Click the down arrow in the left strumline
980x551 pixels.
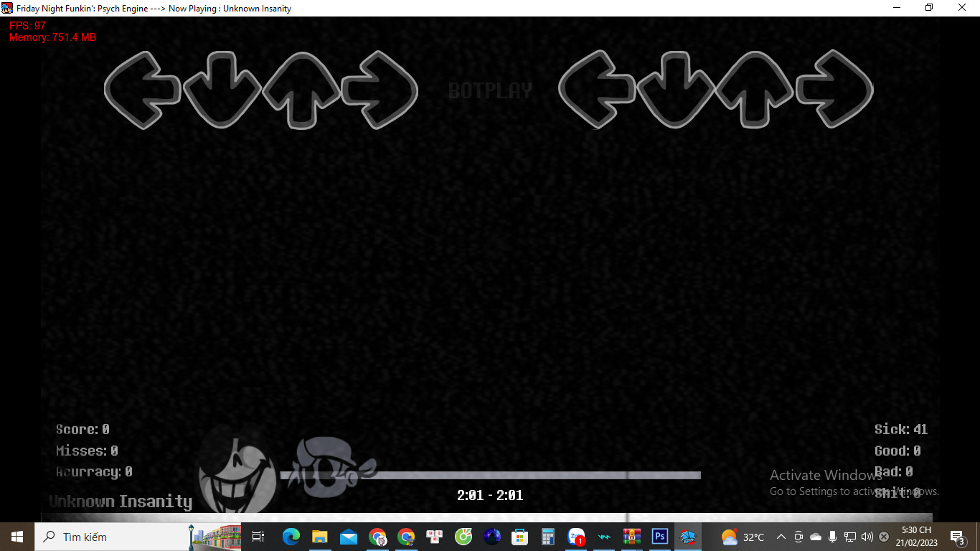pos(222,90)
